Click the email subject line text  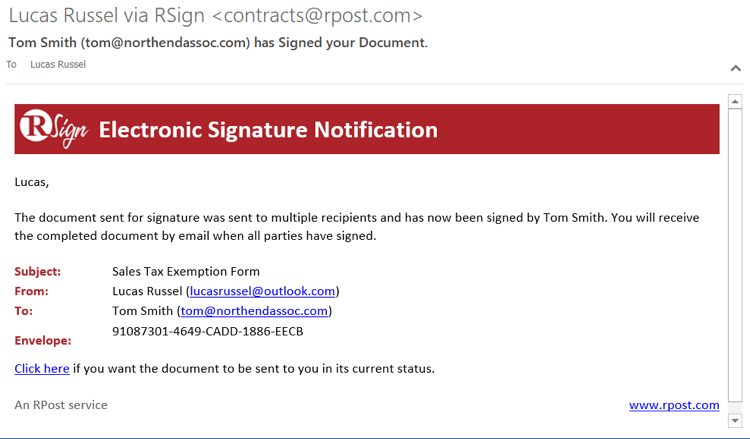pyautogui.click(x=218, y=43)
